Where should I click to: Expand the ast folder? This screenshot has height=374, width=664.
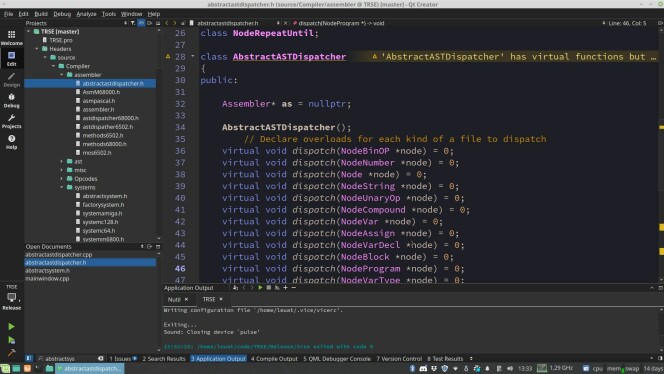pos(62,161)
